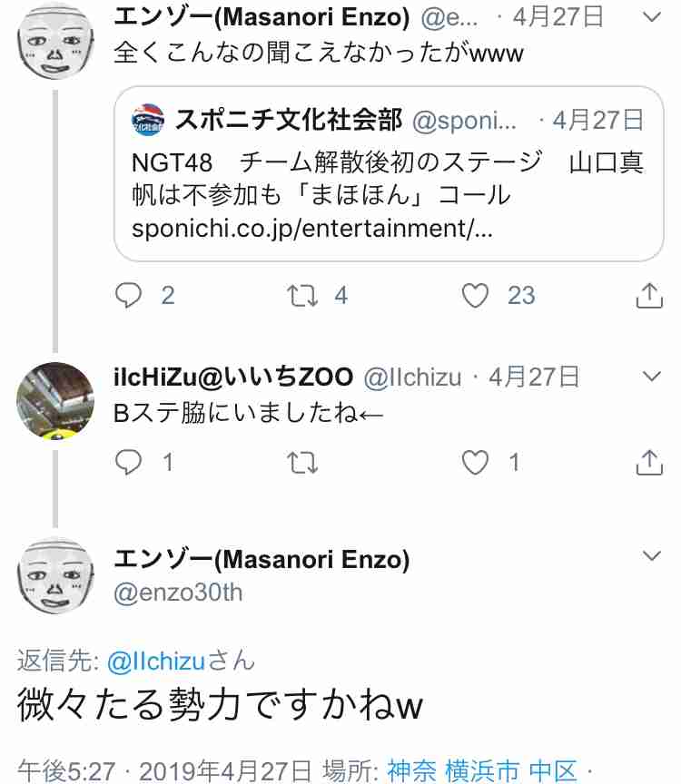This screenshot has width=681, height=784.
Task: Open the 神奈 横浜市 中区 location link
Action: tap(482, 770)
